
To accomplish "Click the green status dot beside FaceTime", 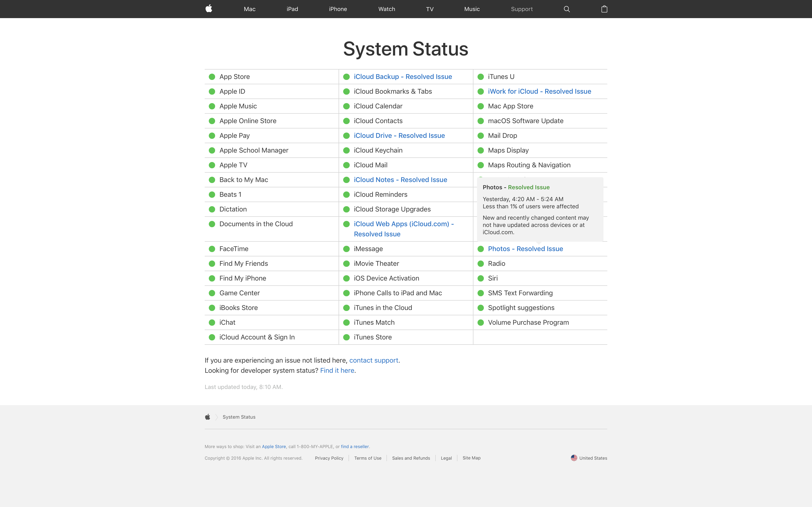I will point(212,249).
